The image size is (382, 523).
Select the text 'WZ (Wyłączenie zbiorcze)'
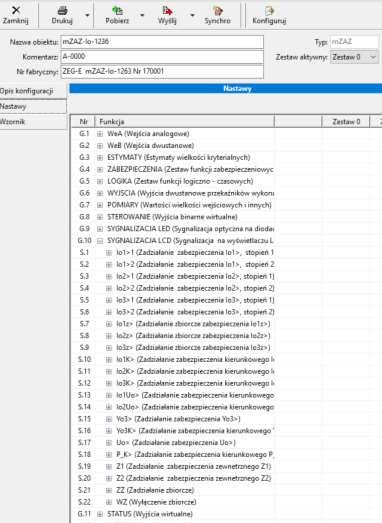point(156,502)
